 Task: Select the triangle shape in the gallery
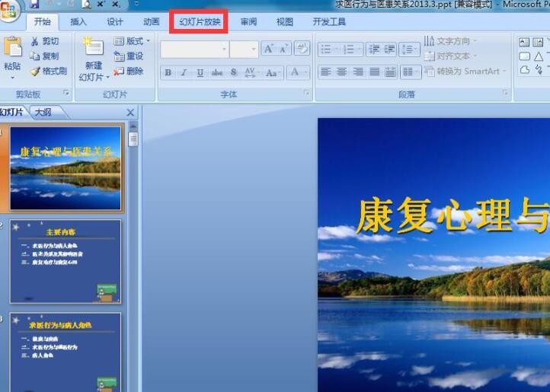tap(539, 56)
